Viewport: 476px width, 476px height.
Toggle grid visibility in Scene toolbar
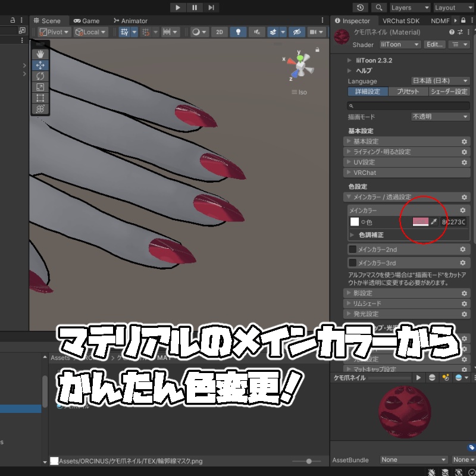coord(124,32)
